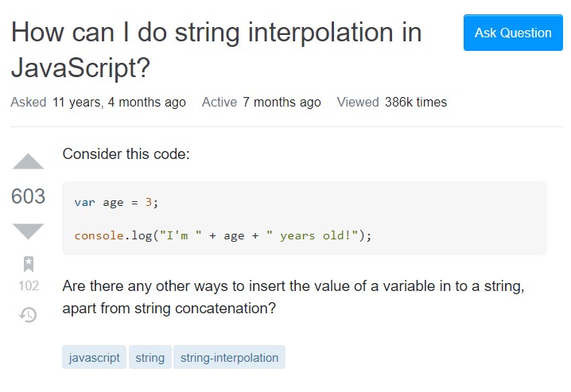Click the Asked 11 years, 4 months ago date
571x392 pixels.
click(99, 103)
